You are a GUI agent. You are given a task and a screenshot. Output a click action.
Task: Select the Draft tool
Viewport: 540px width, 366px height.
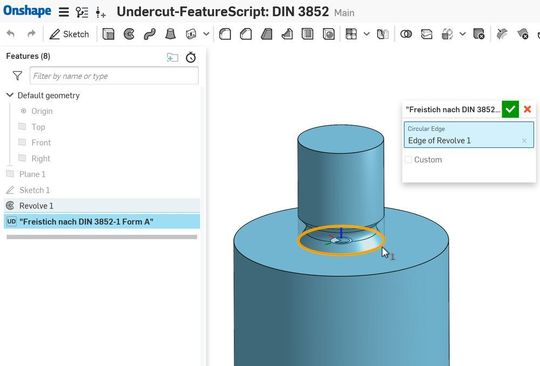pos(266,34)
